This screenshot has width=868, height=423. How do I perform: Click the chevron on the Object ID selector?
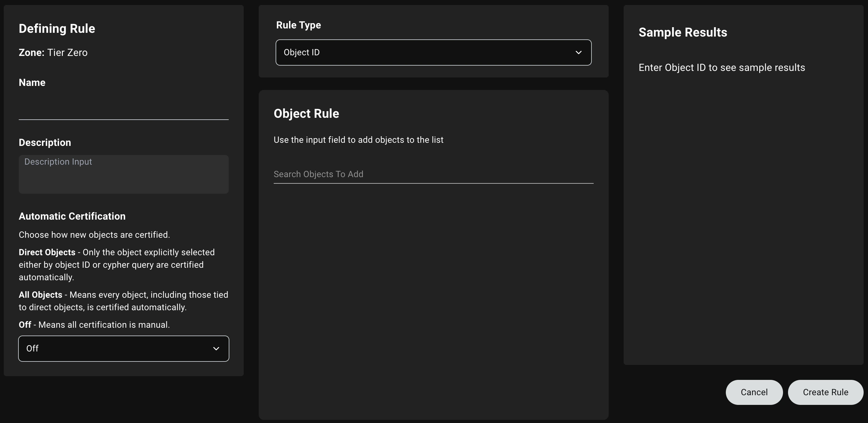[x=579, y=52]
